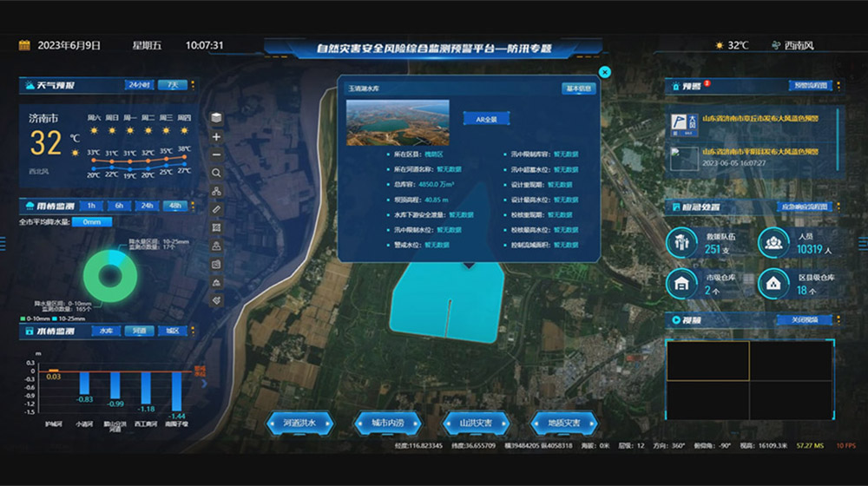Zoom out with the map minus icon

point(216,154)
